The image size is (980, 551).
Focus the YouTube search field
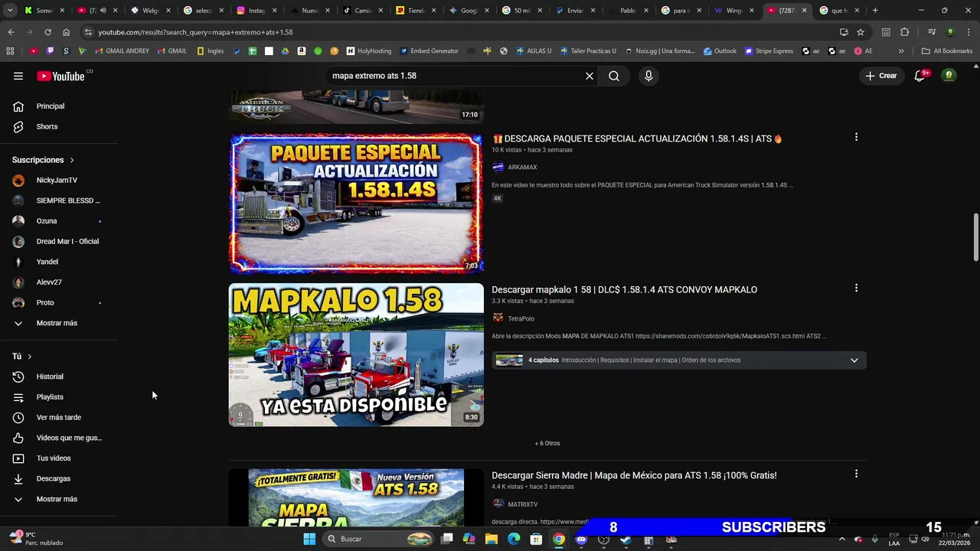[452, 76]
